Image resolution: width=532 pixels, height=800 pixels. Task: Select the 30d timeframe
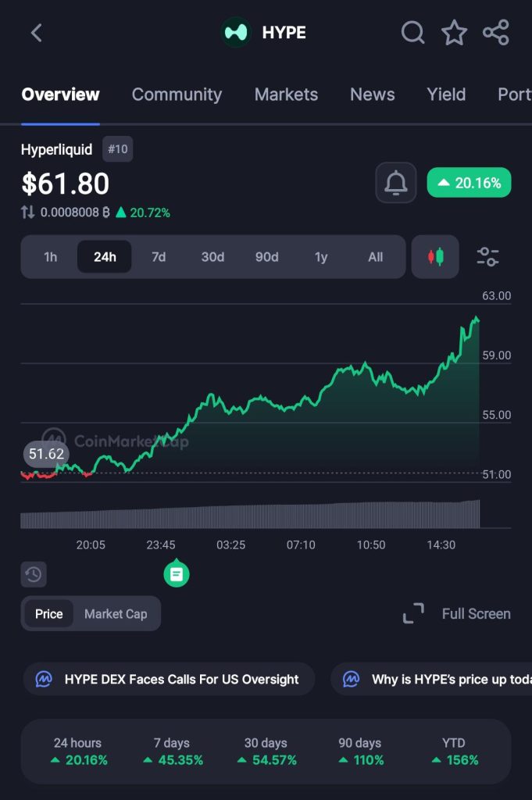click(212, 256)
